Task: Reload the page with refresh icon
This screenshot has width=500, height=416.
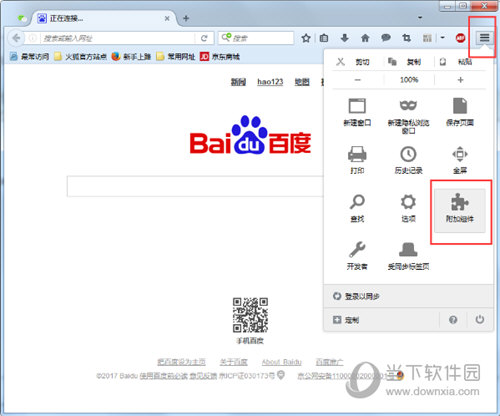Action: click(204, 38)
